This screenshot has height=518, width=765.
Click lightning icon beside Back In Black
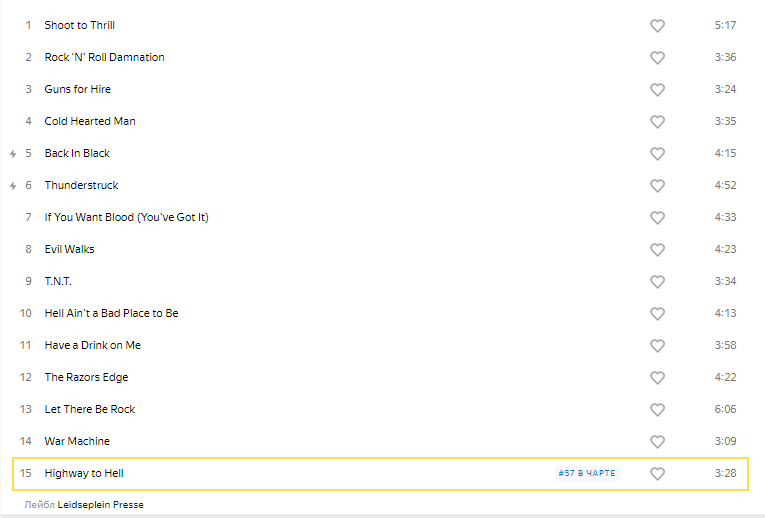pyautogui.click(x=13, y=154)
